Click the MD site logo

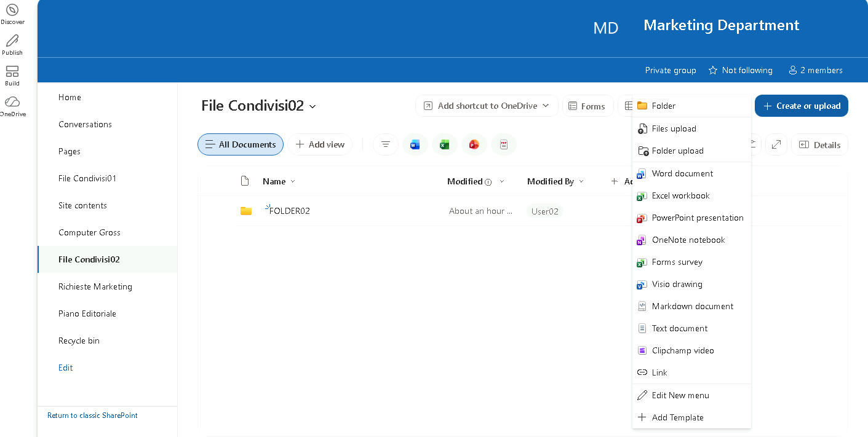(x=606, y=28)
